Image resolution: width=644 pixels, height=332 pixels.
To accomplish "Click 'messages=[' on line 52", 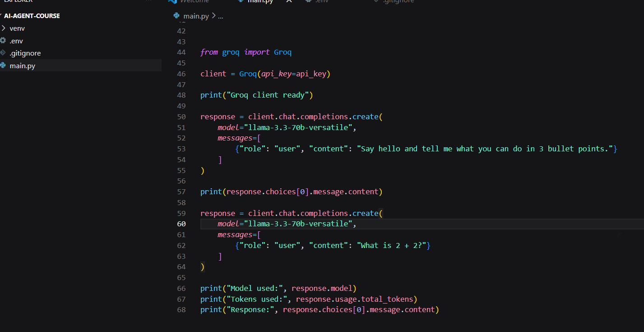I will coord(239,138).
